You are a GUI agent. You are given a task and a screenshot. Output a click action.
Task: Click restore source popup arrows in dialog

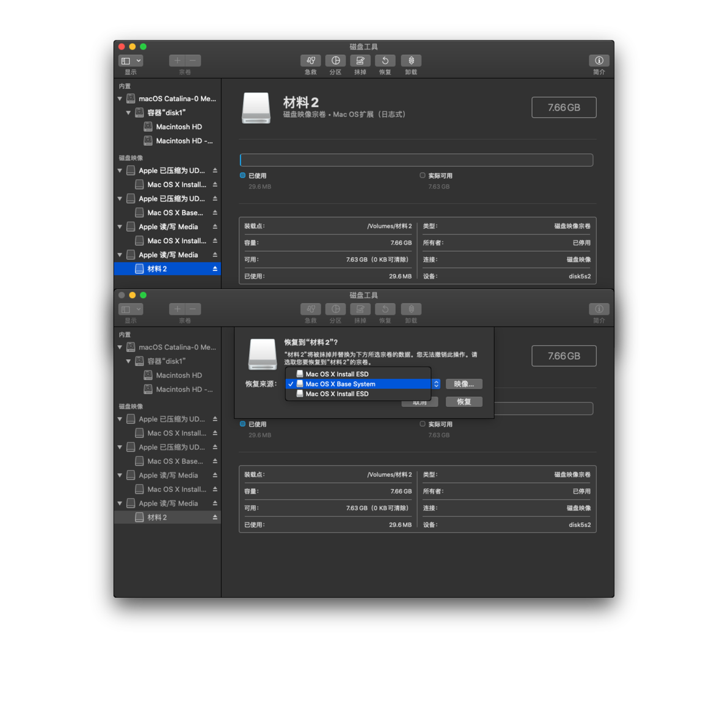436,384
